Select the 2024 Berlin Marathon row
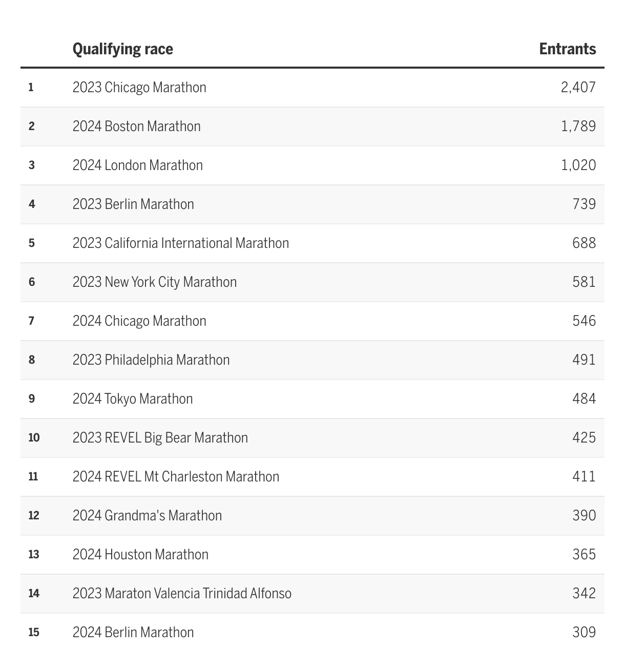 click(x=133, y=633)
